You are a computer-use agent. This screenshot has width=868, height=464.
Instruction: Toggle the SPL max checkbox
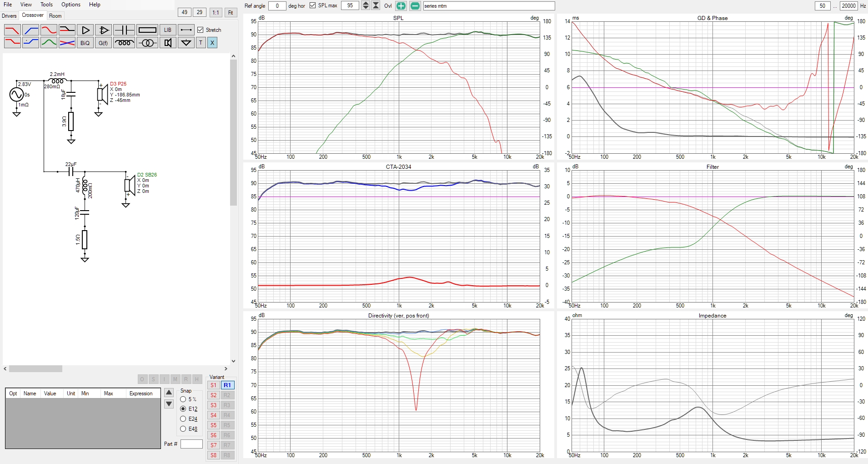point(313,5)
